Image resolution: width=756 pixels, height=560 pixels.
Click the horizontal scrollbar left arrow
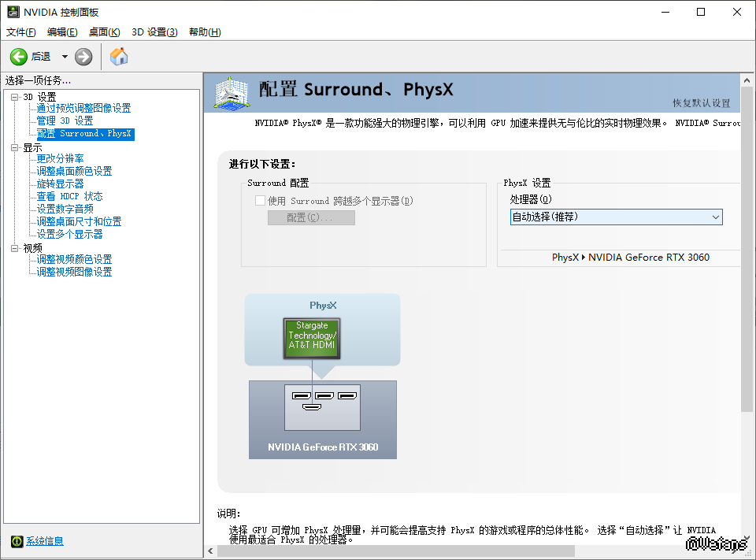210,551
